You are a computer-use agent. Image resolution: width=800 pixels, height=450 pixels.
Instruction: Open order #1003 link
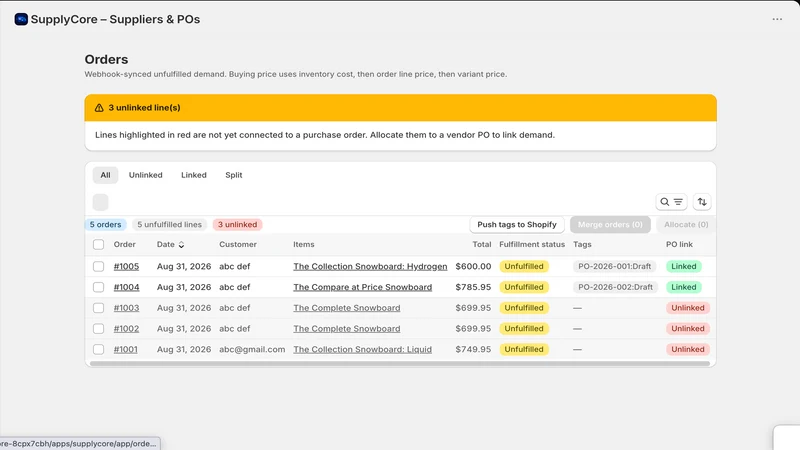pos(127,308)
